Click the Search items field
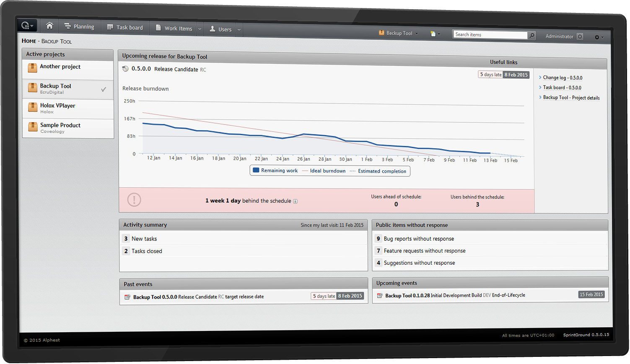Screen dimensions: 630x364 [490, 35]
